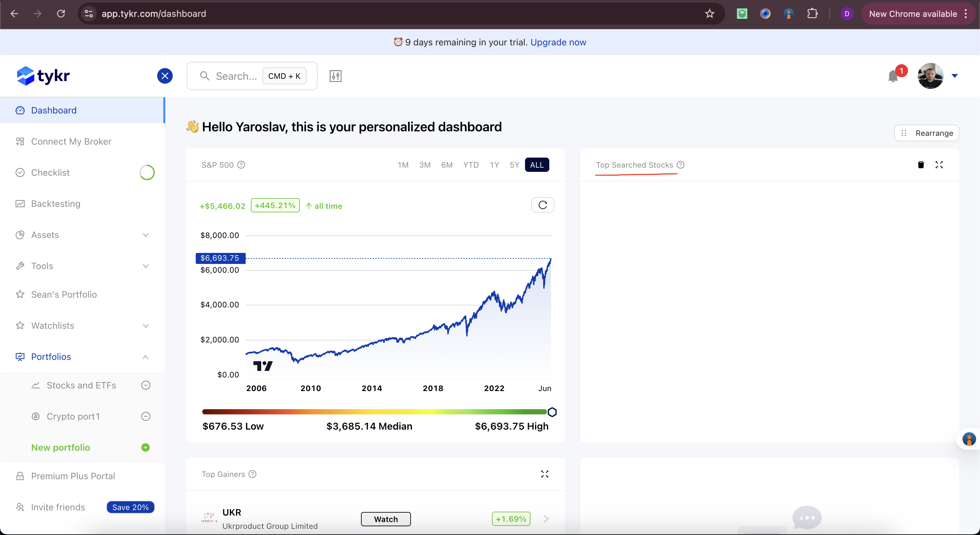The height and width of the screenshot is (535, 980).
Task: Collapse the sidebar with the blue X button
Action: [165, 76]
